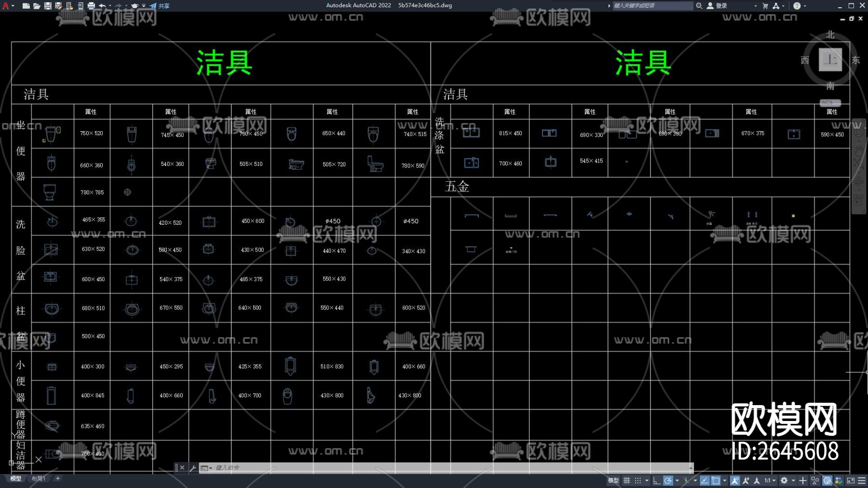Switch to the 布局1 layout tab
The height and width of the screenshot is (488, 868).
(x=38, y=478)
